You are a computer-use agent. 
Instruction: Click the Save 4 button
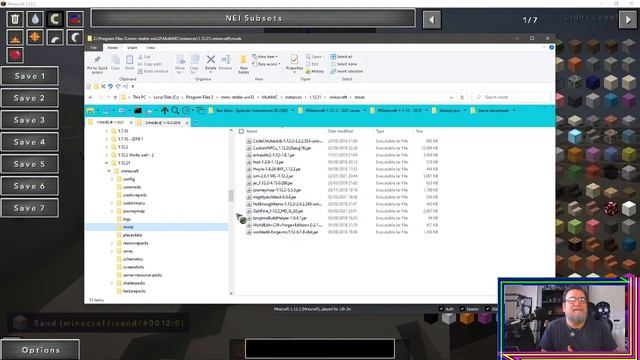point(30,142)
